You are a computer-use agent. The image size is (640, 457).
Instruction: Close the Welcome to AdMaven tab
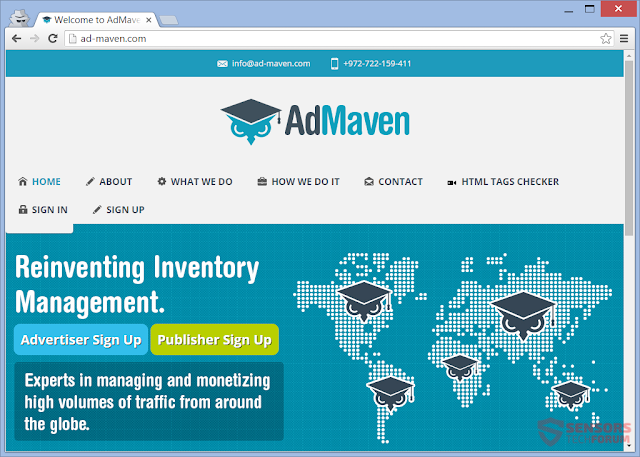click(149, 20)
